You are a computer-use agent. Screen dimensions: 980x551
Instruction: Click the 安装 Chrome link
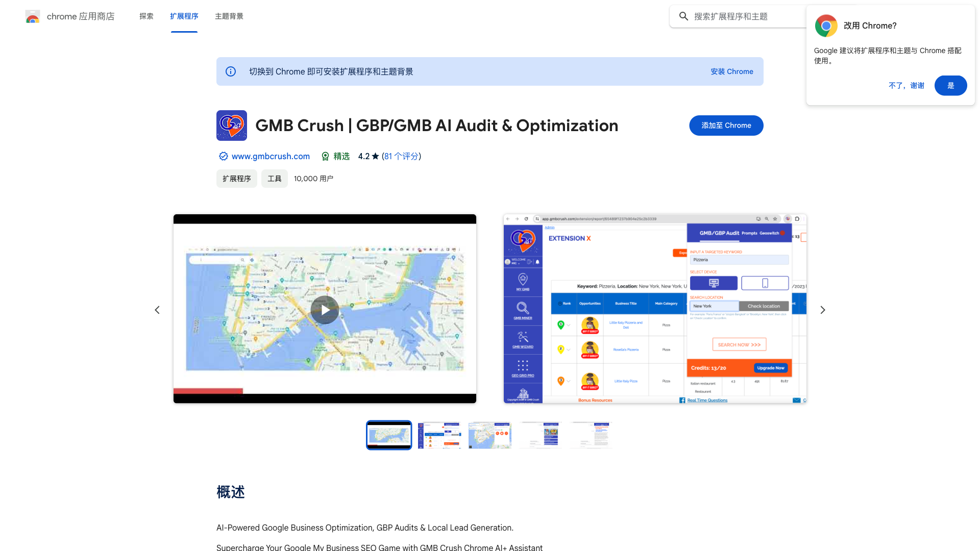coord(732,71)
